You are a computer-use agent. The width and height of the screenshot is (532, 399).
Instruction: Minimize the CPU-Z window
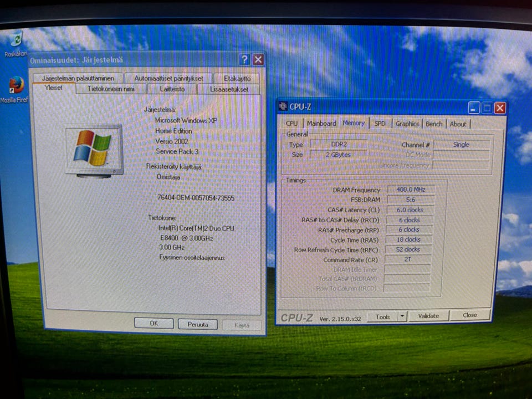click(x=474, y=108)
